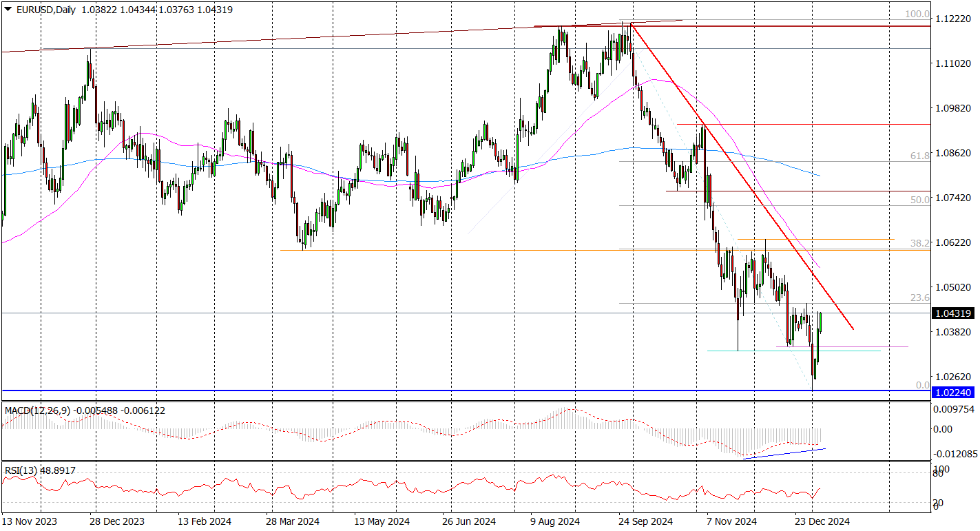Select the Fibonacci 100.0 level label
980x531 pixels.
917,14
